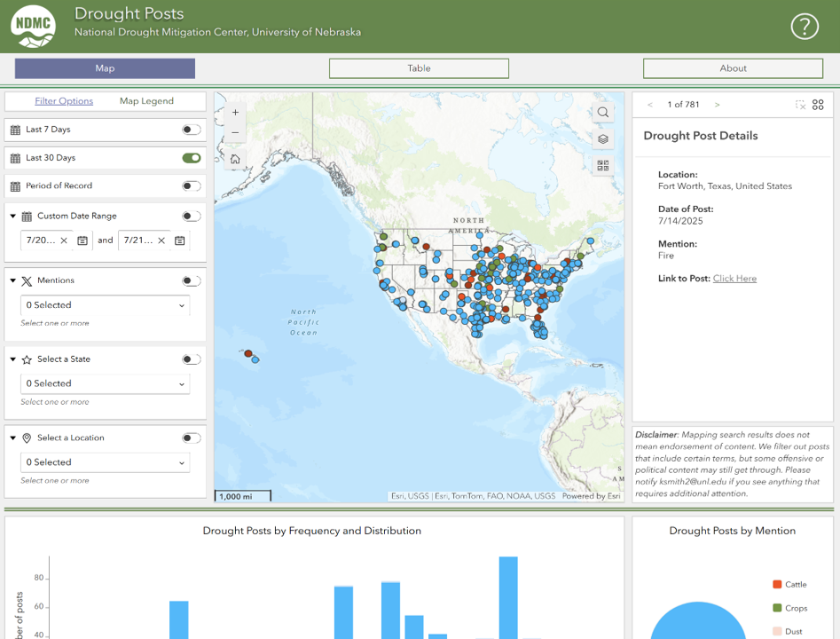Image resolution: width=840 pixels, height=639 pixels.
Task: Click the Select a Location pin icon
Action: coord(27,438)
